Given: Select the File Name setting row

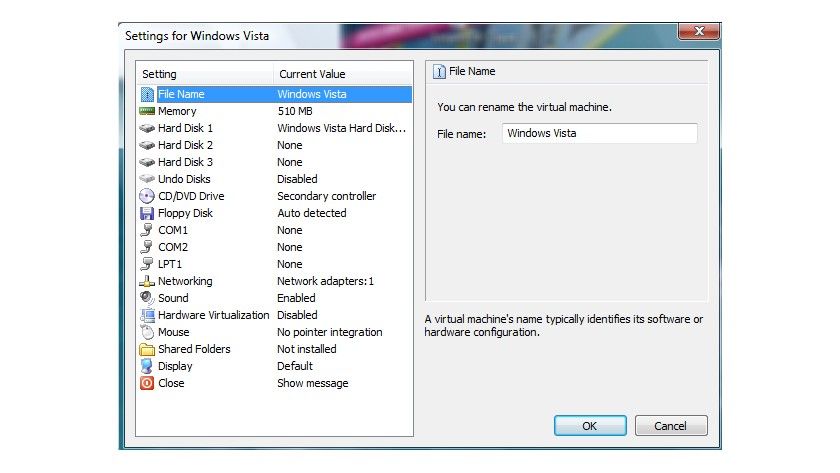Looking at the screenshot, I should click(x=274, y=94).
